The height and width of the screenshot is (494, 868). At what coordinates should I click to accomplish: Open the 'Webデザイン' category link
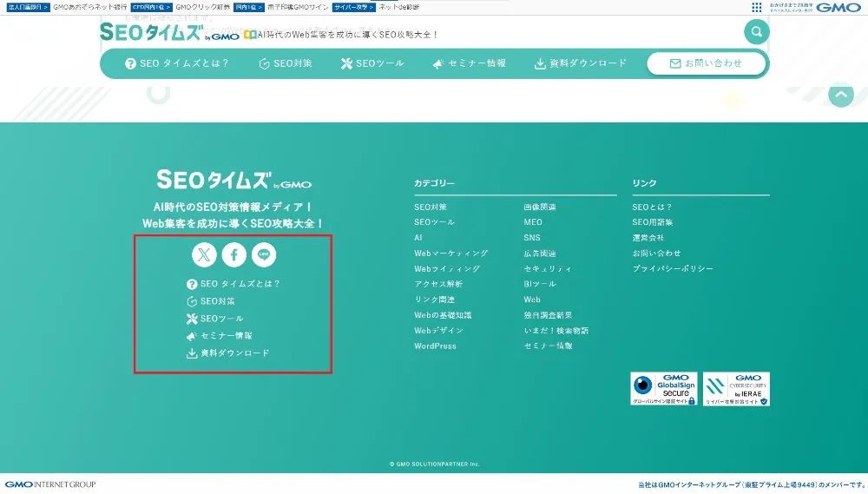coord(438,331)
